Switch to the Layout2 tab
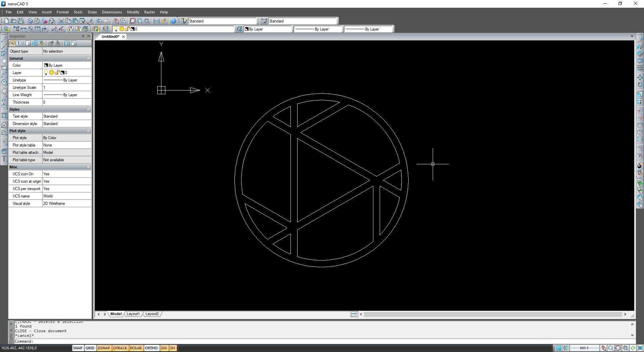 [152, 314]
